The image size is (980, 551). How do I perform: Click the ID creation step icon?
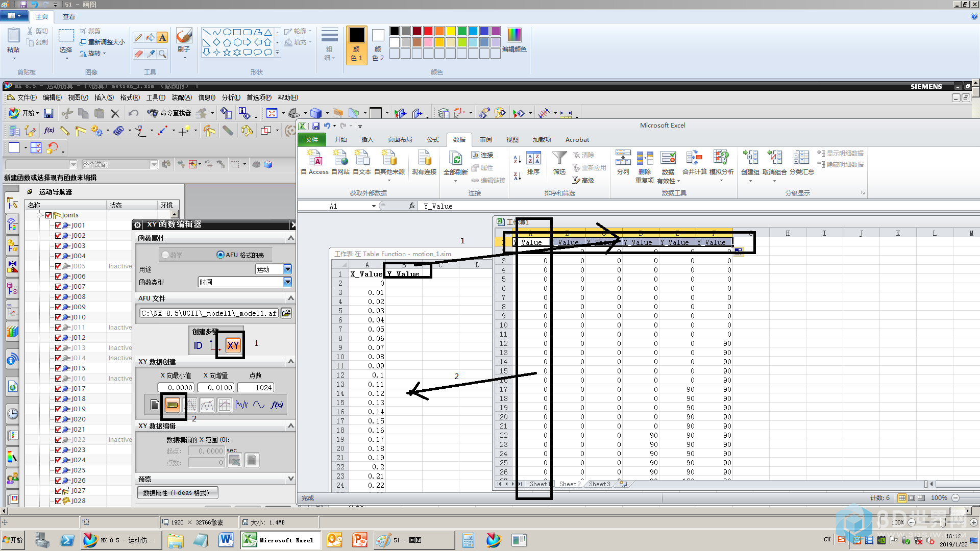pos(198,345)
